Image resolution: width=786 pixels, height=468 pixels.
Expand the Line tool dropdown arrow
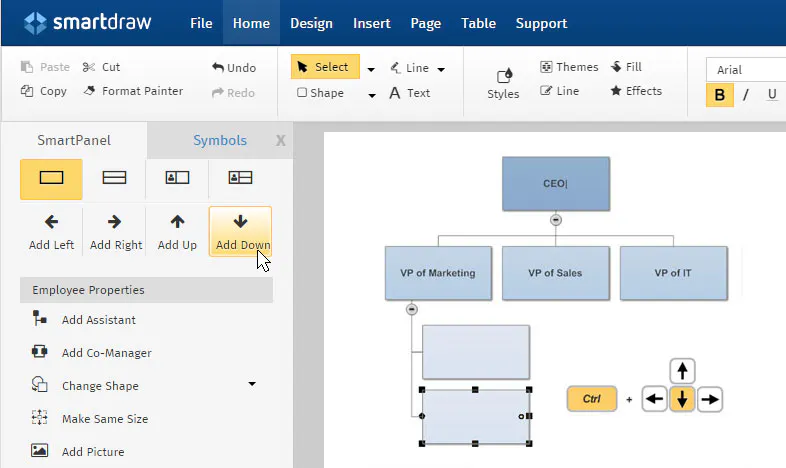pos(441,69)
